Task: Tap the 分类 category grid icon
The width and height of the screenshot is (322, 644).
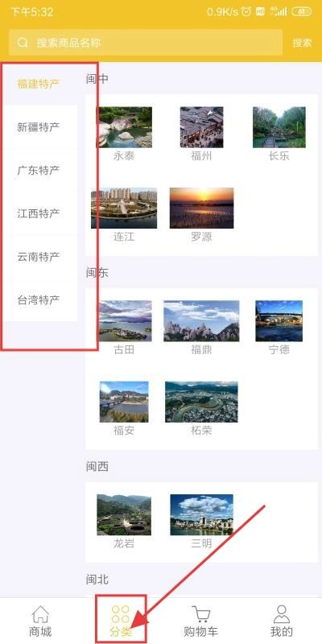Action: (x=120, y=614)
